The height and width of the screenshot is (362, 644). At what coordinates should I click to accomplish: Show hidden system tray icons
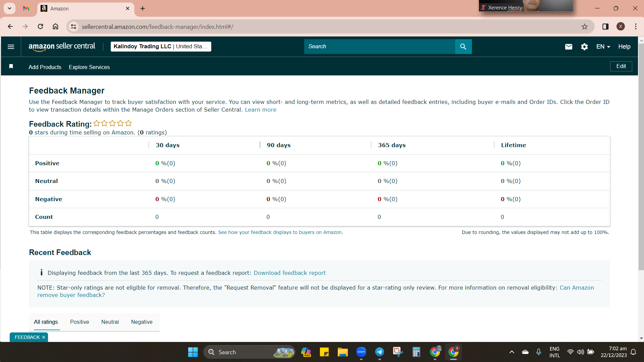[512, 352]
